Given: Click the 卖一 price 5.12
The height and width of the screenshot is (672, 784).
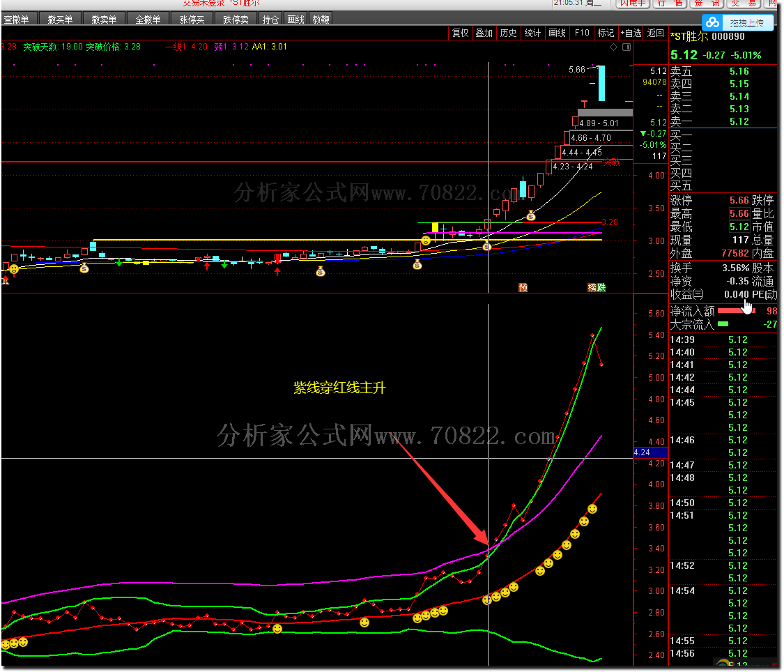Looking at the screenshot, I should click(x=739, y=121).
